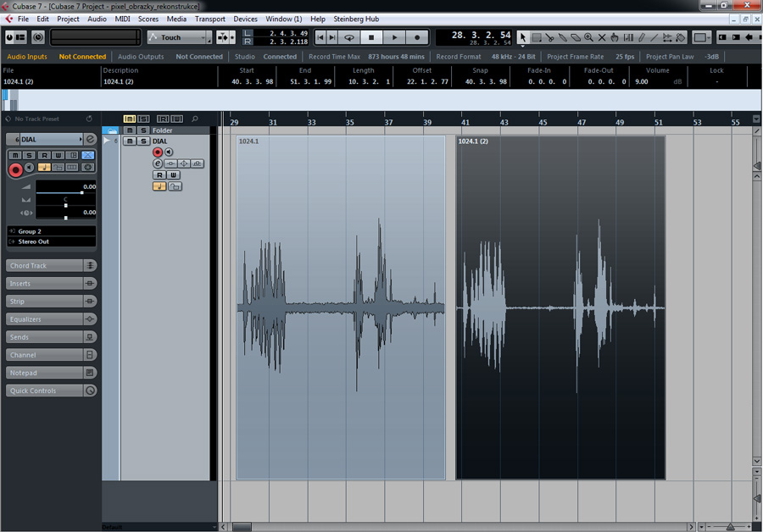Select the Scissors split tool
The width and height of the screenshot is (763, 532).
click(549, 37)
